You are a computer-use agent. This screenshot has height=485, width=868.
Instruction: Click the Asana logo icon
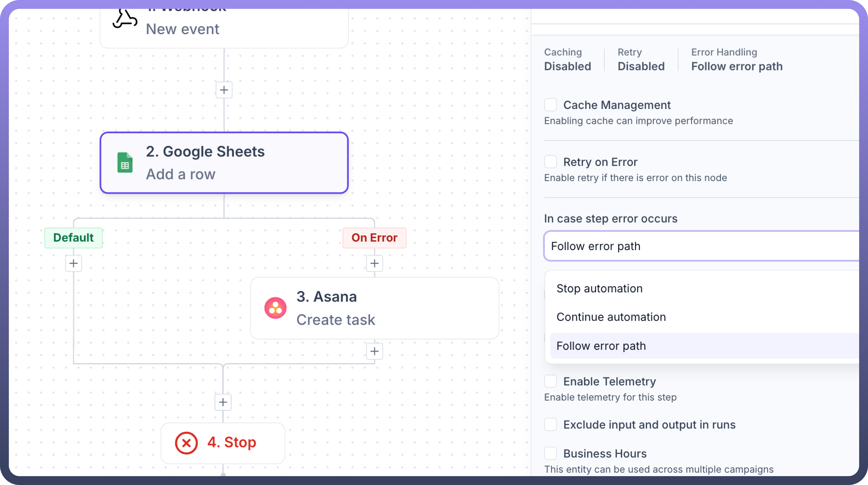[x=275, y=308]
